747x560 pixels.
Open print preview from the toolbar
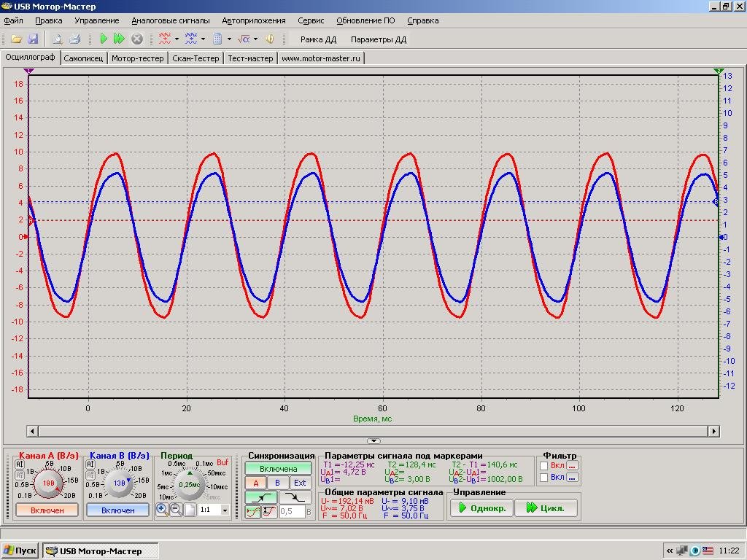58,39
